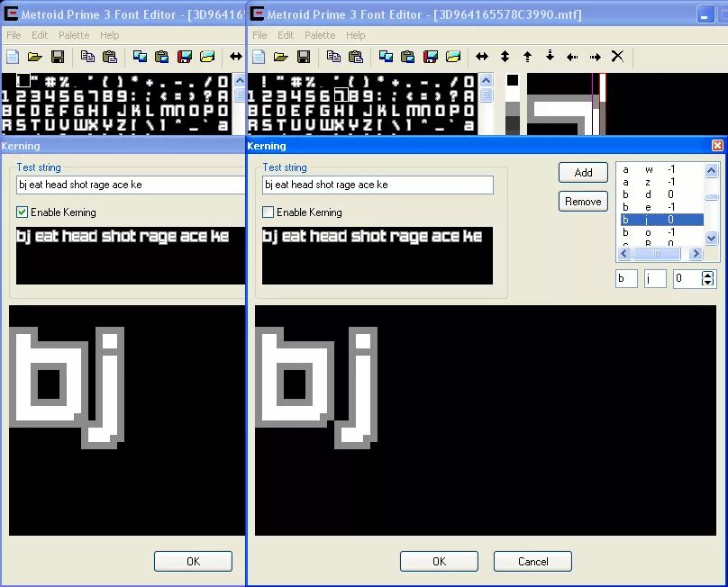The width and height of the screenshot is (728, 587).
Task: Close the right Kerning dialog
Action: click(x=717, y=146)
